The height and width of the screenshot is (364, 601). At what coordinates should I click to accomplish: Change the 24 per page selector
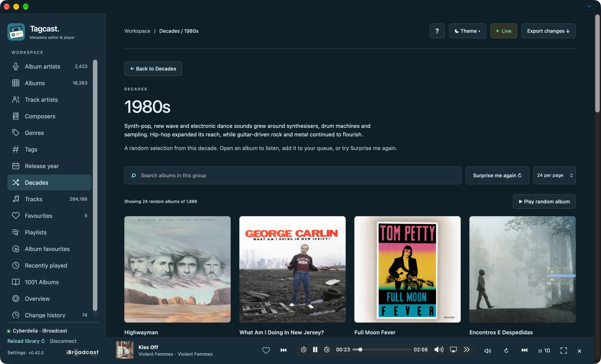click(x=554, y=175)
